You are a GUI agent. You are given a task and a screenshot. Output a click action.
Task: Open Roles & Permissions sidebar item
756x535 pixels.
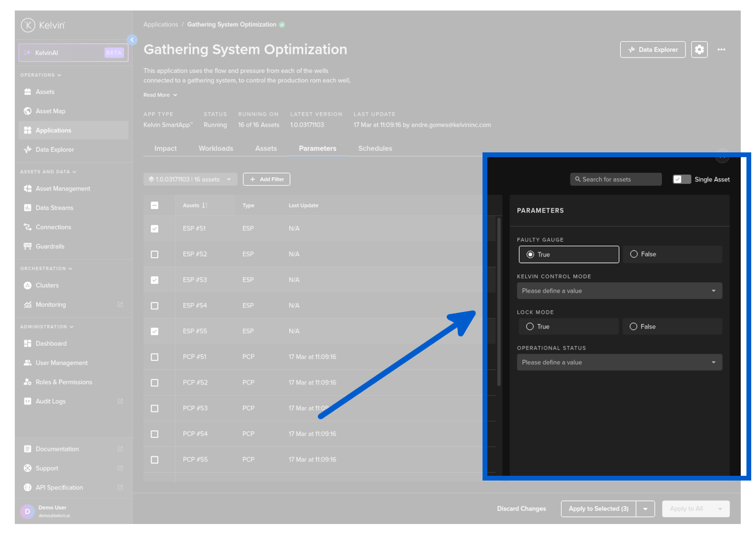[63, 382]
